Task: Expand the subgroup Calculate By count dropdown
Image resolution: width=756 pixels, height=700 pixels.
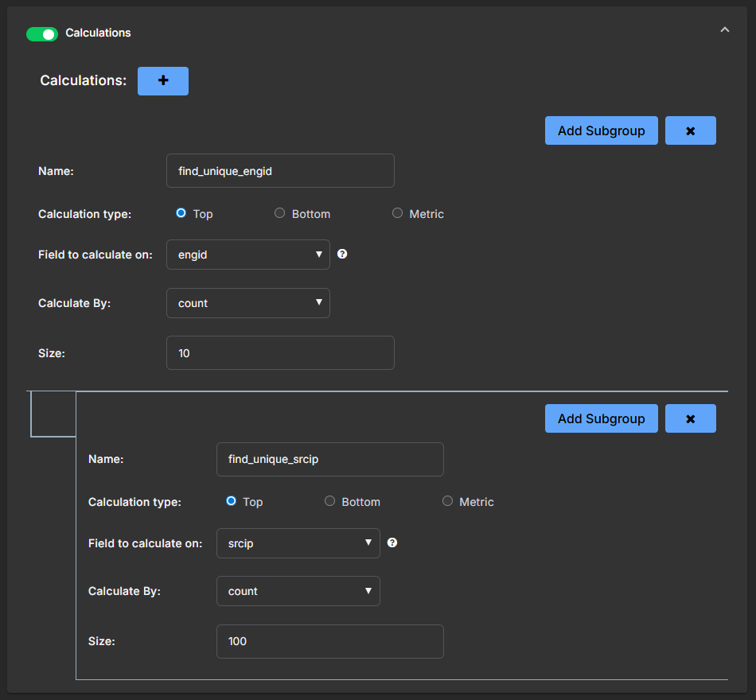Action: point(298,591)
